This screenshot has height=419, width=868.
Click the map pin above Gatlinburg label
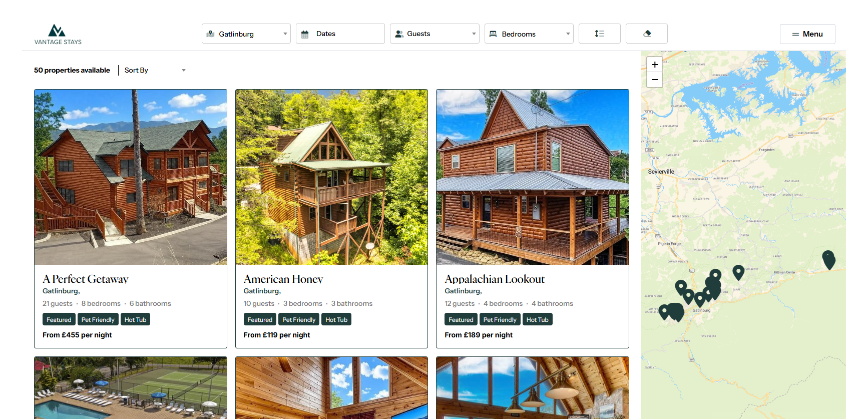tap(700, 299)
